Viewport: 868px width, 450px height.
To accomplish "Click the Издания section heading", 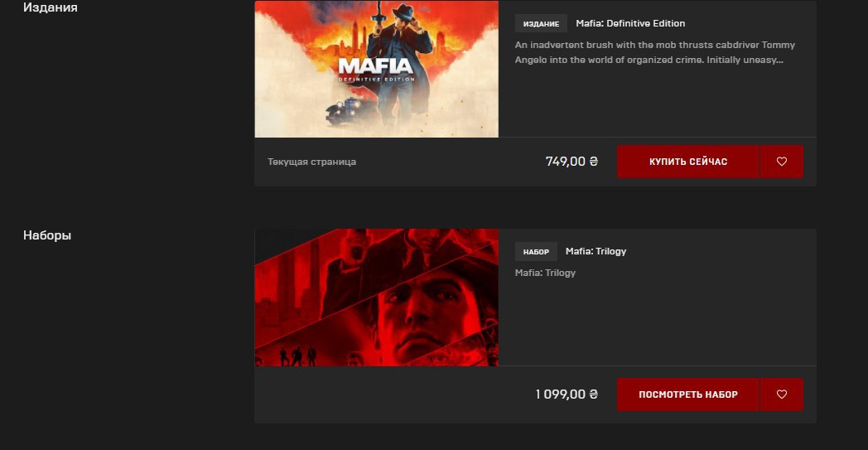I will tap(51, 7).
